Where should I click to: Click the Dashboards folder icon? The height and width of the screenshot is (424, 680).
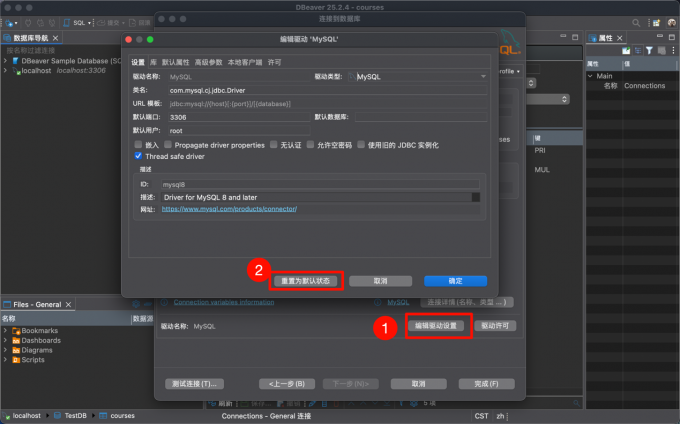point(16,341)
